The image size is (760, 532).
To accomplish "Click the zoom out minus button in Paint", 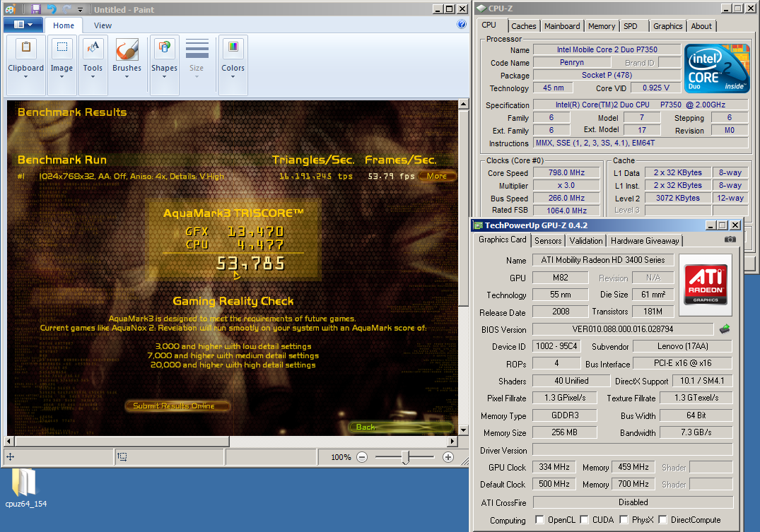I will (x=362, y=457).
